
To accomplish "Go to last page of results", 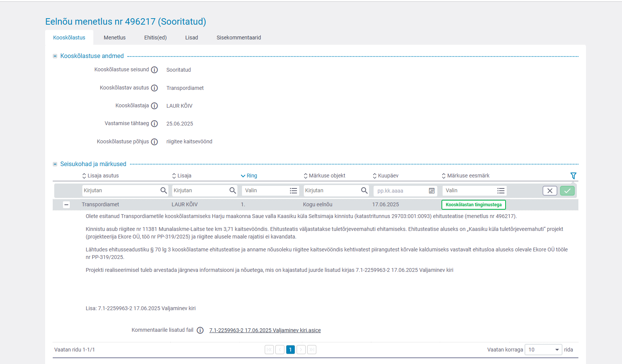I will (312, 350).
